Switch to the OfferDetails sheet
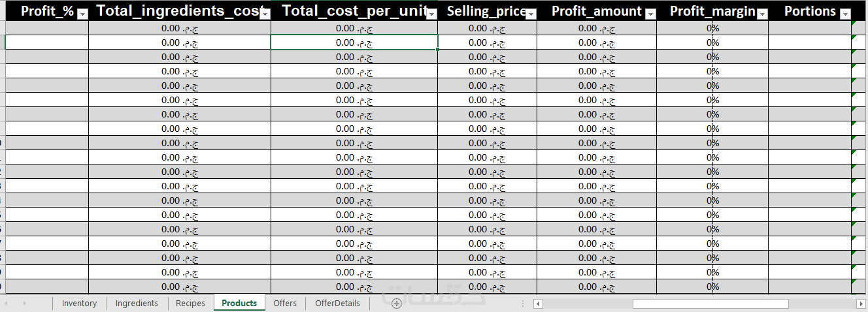 click(x=337, y=303)
